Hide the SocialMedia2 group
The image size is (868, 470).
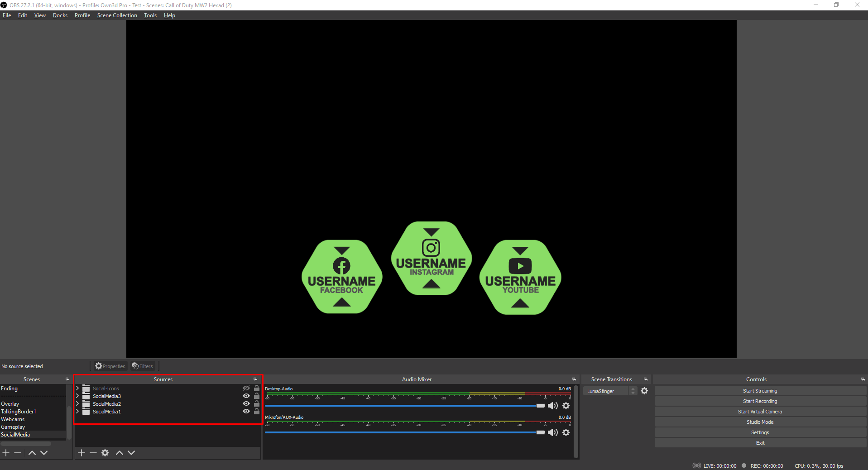tap(246, 404)
